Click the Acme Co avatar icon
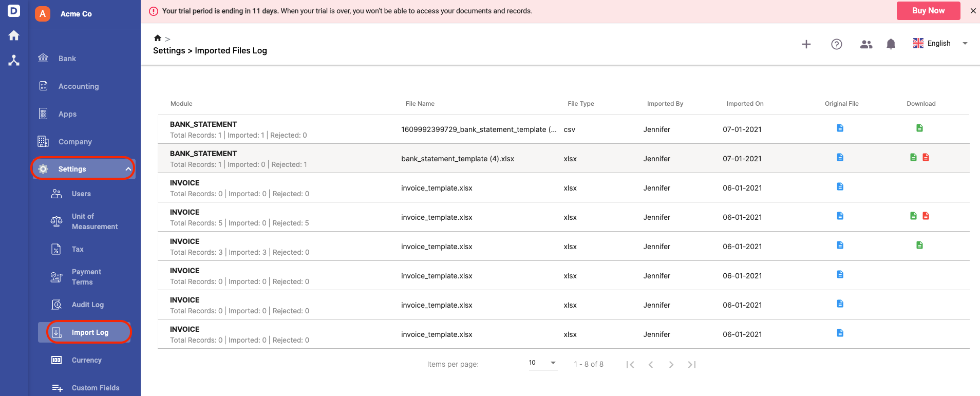980x396 pixels. coord(43,14)
